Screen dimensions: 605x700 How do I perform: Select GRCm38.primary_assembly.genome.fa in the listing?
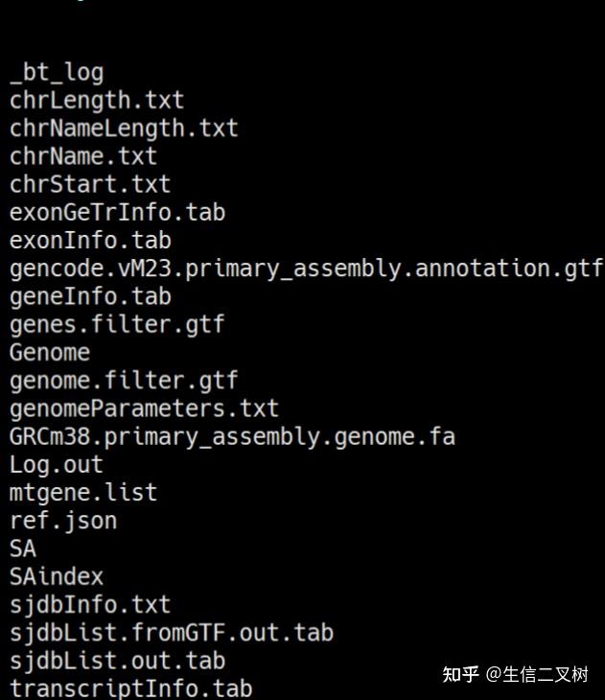pos(232,436)
